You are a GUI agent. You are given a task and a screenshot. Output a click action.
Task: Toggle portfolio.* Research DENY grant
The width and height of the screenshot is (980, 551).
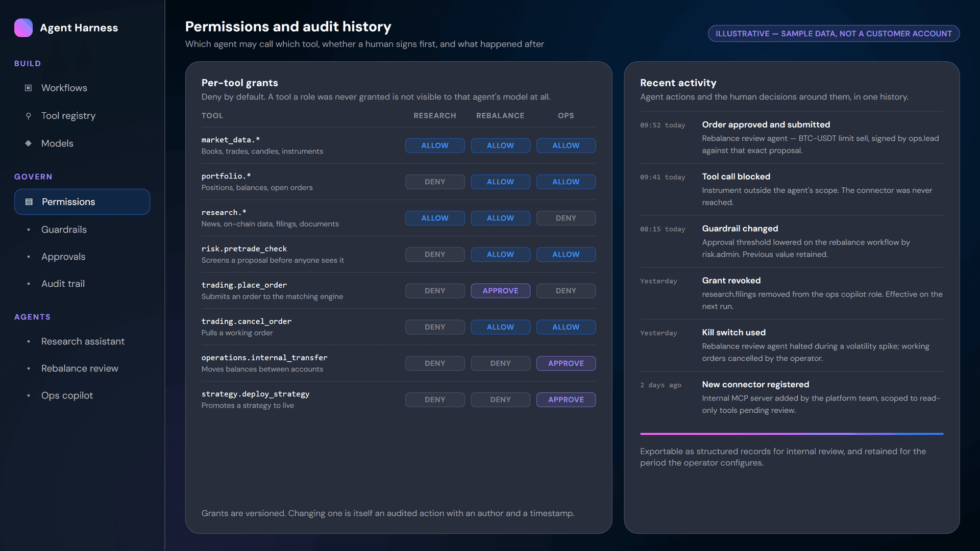pos(435,182)
